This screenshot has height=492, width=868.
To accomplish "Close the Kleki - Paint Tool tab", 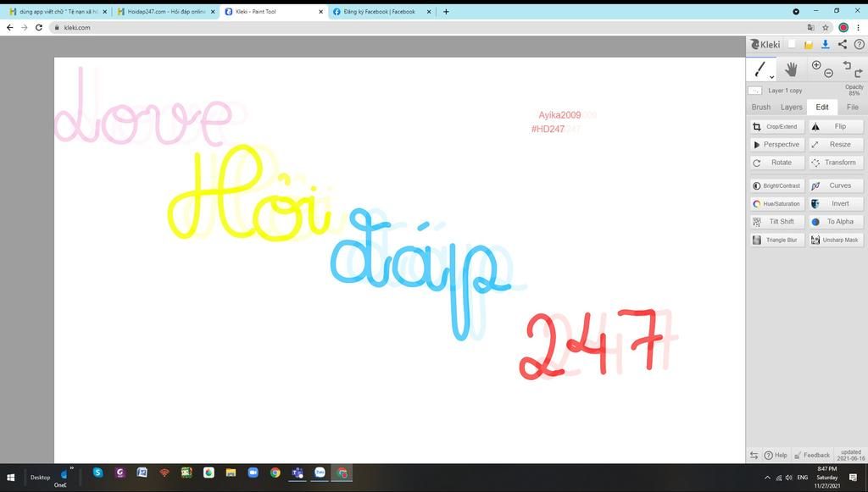I will [320, 12].
